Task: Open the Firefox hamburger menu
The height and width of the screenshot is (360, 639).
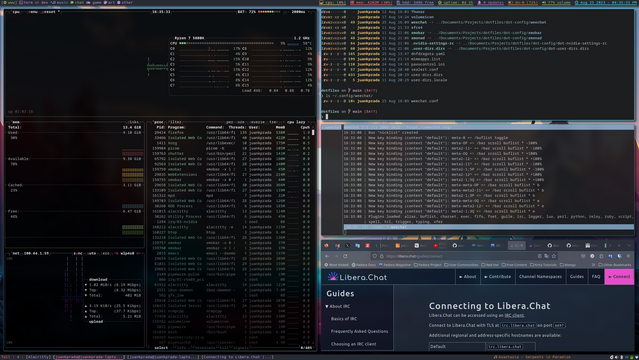Action: (628, 256)
